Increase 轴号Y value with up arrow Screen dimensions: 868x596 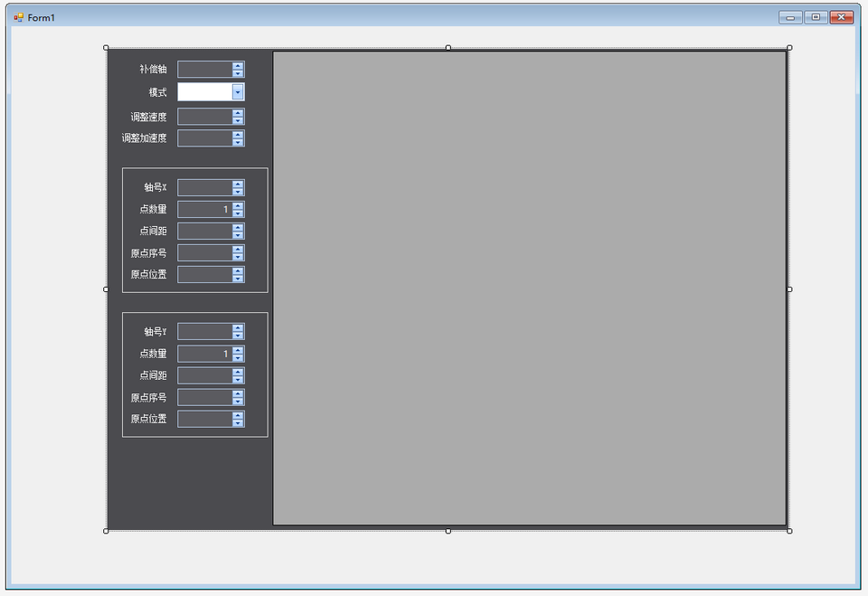(238, 327)
